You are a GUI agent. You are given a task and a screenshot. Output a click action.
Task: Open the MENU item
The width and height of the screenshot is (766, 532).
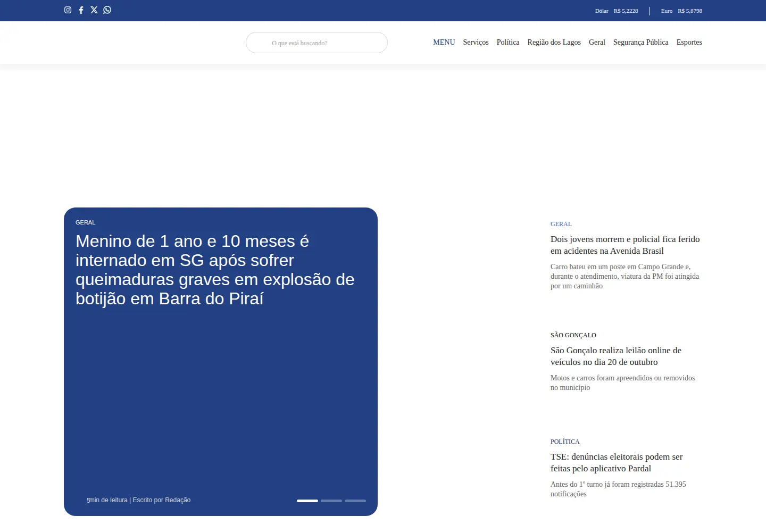pyautogui.click(x=444, y=42)
